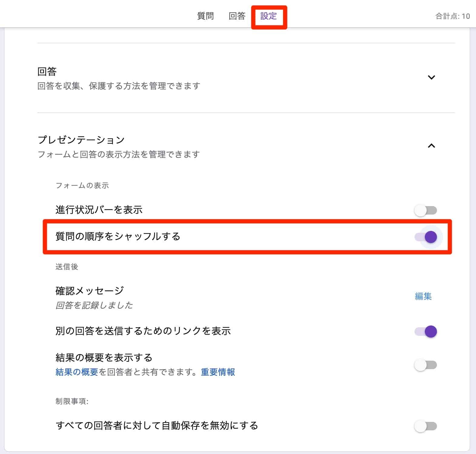Click the フォームの表示 subheading

82,185
